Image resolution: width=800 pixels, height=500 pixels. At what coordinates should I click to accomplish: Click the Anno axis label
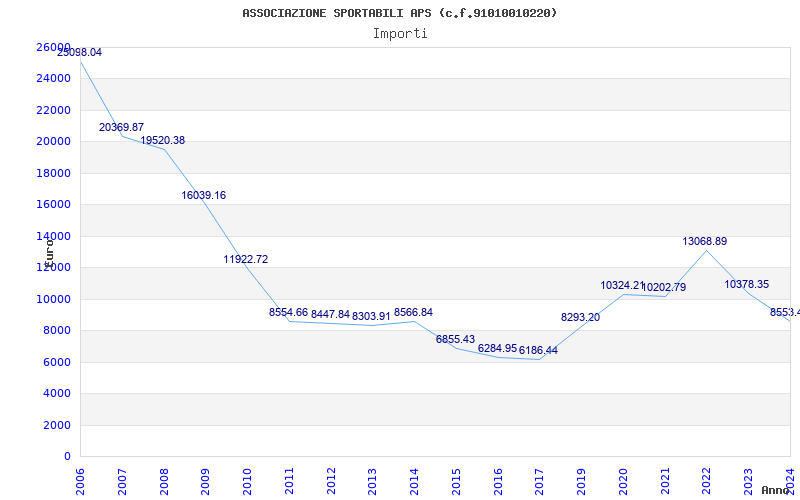[776, 490]
